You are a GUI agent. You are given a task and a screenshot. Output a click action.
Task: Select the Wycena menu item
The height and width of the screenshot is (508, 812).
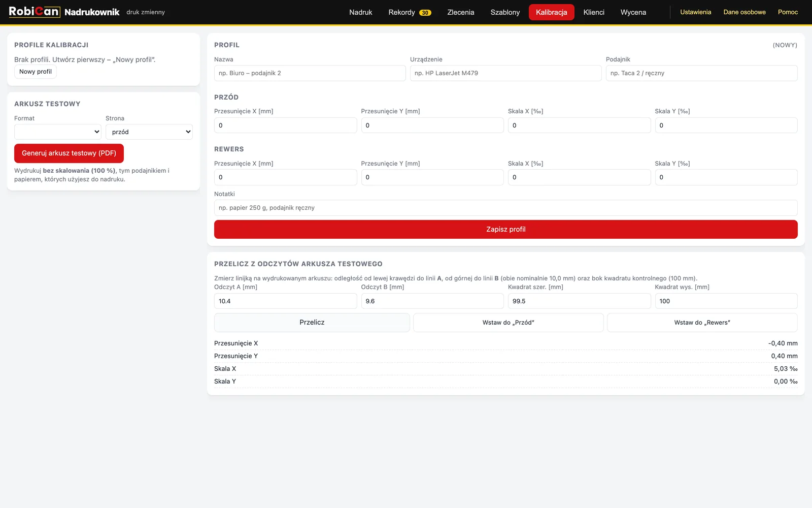pyautogui.click(x=633, y=12)
